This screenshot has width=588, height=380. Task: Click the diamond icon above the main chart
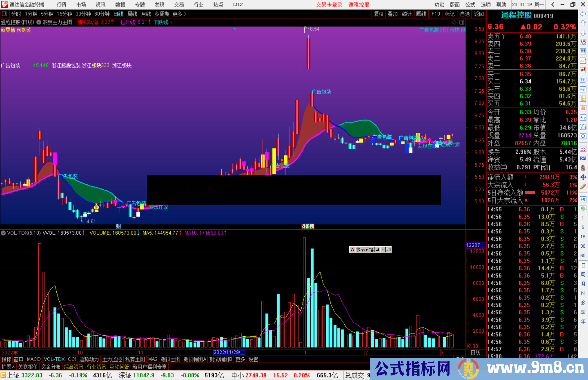(454, 22)
